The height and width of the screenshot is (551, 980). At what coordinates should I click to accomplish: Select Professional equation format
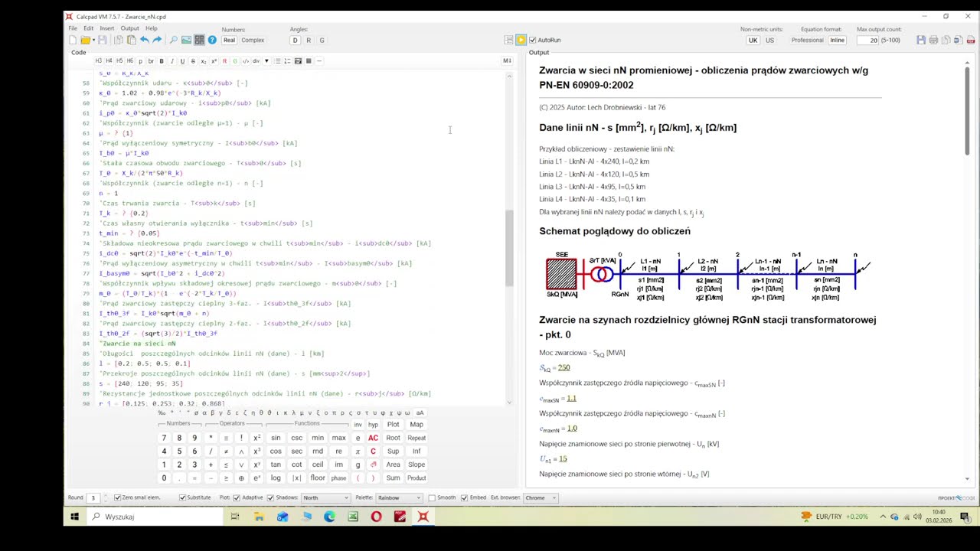tap(808, 40)
